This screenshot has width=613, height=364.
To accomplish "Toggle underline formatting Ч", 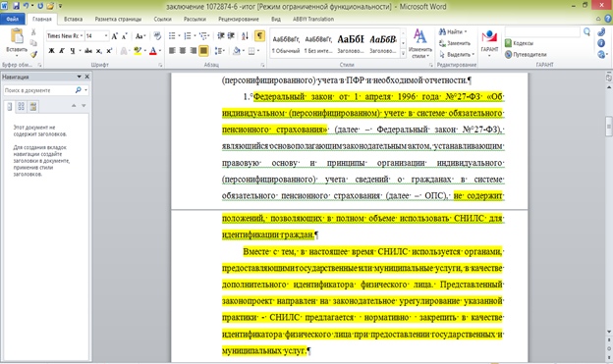I will 73,51.
